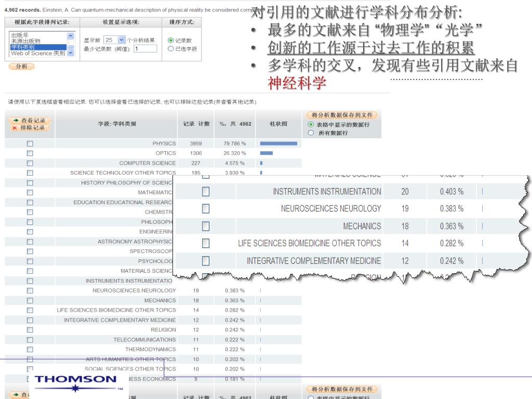Check HISTORY PHILOSOPHY OF SCIENCE checkbox
This screenshot has width=532, height=399.
(x=30, y=183)
